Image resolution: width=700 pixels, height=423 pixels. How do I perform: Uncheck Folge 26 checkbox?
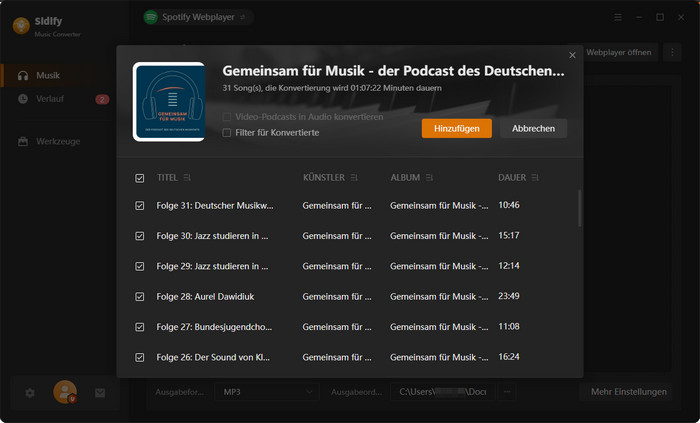(x=140, y=357)
